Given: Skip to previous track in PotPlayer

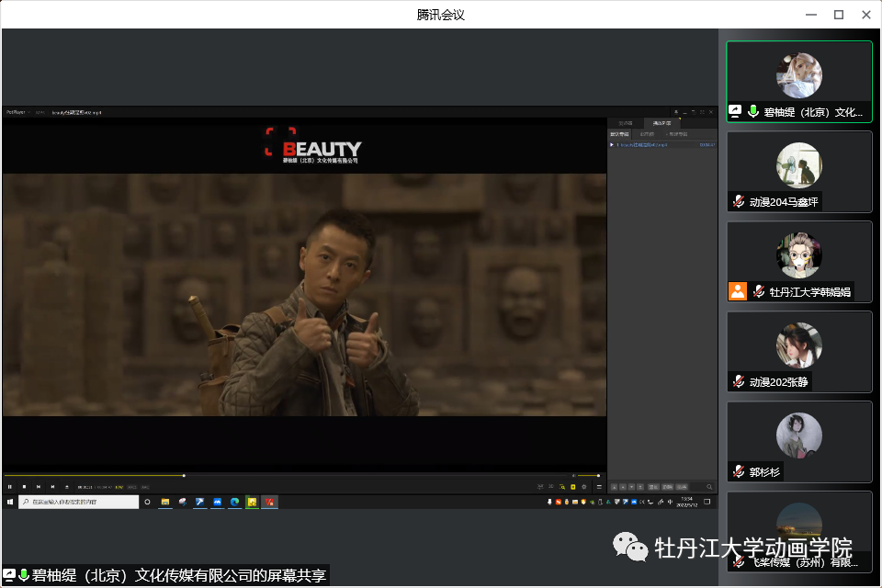Looking at the screenshot, I should click(39, 487).
